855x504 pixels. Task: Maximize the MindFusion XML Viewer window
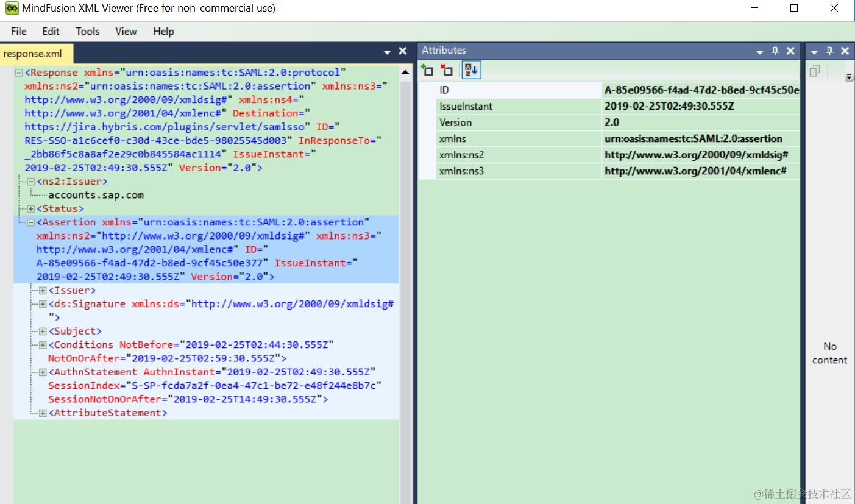tap(793, 9)
